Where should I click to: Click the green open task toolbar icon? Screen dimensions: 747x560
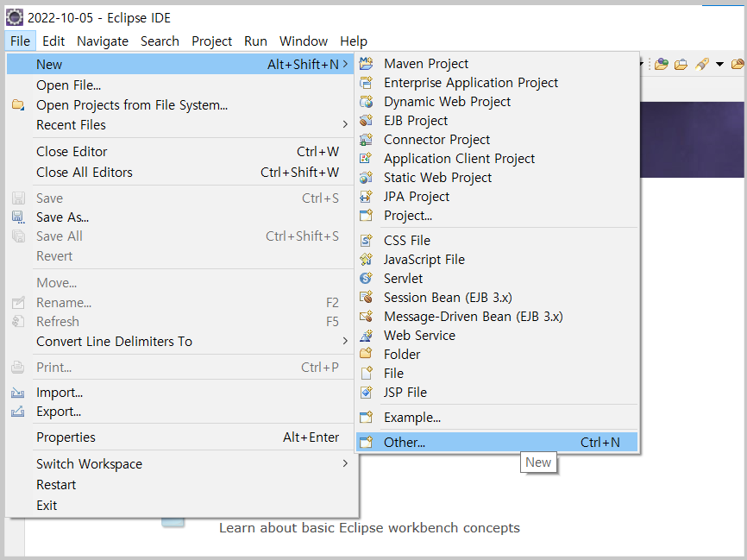(x=662, y=64)
